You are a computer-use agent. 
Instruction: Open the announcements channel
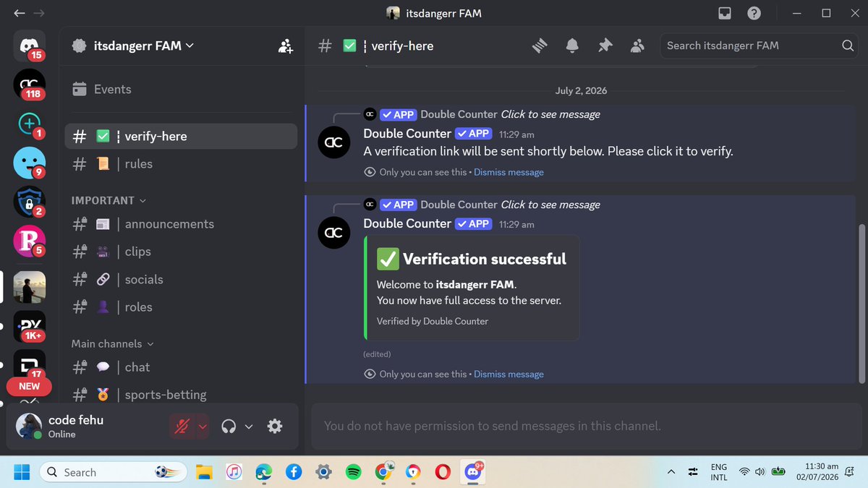click(181, 224)
